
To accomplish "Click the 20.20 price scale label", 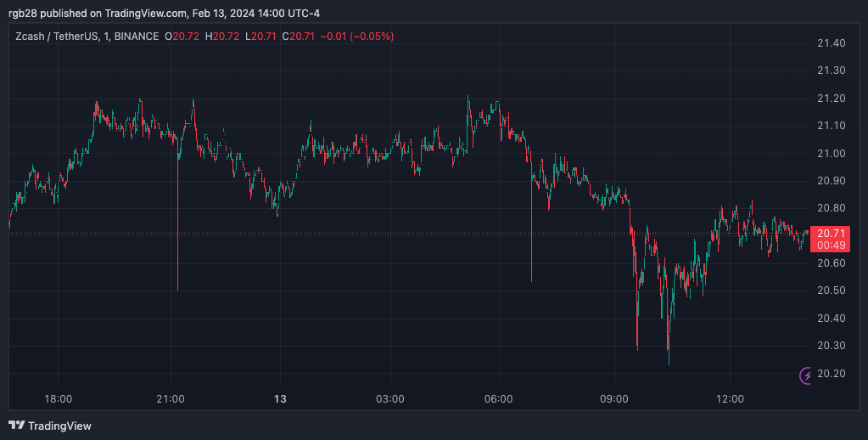I will (830, 374).
